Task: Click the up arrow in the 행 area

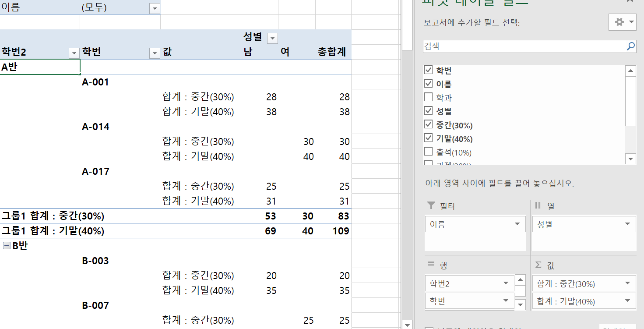Action: [x=520, y=280]
